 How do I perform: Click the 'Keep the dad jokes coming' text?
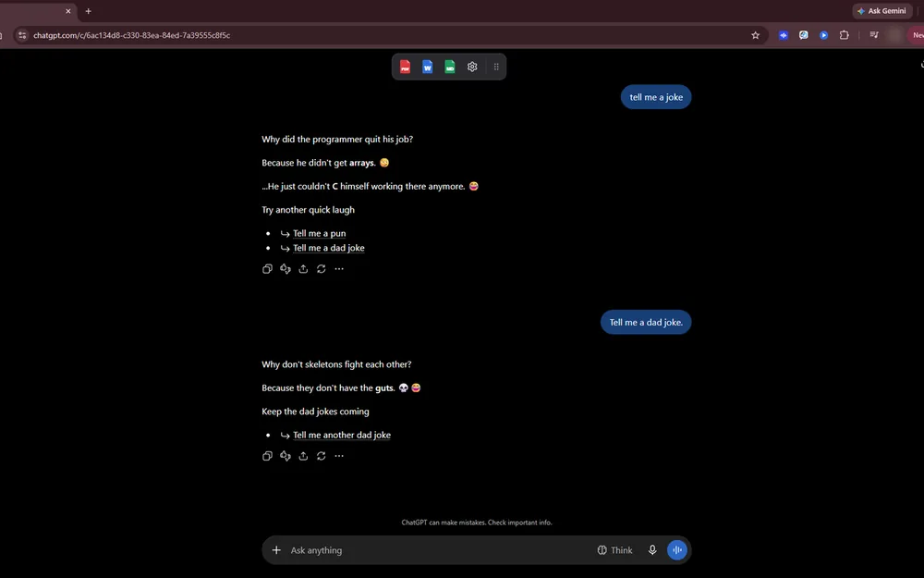315,412
